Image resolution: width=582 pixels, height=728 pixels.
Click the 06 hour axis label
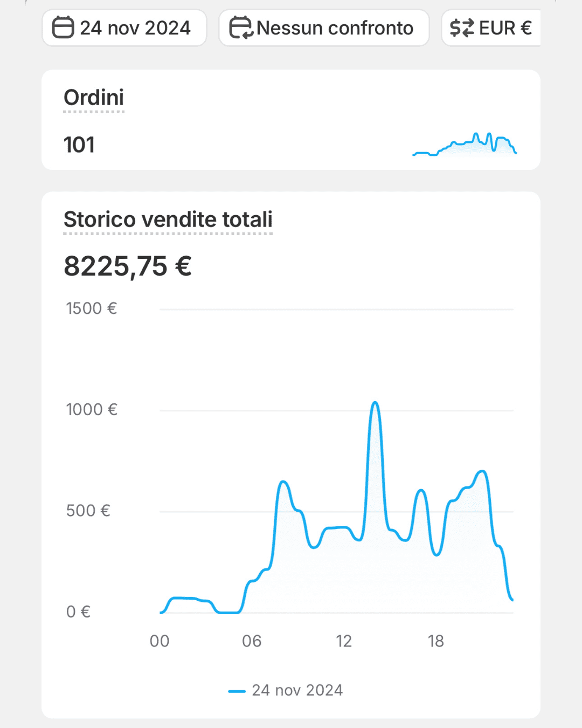(252, 641)
